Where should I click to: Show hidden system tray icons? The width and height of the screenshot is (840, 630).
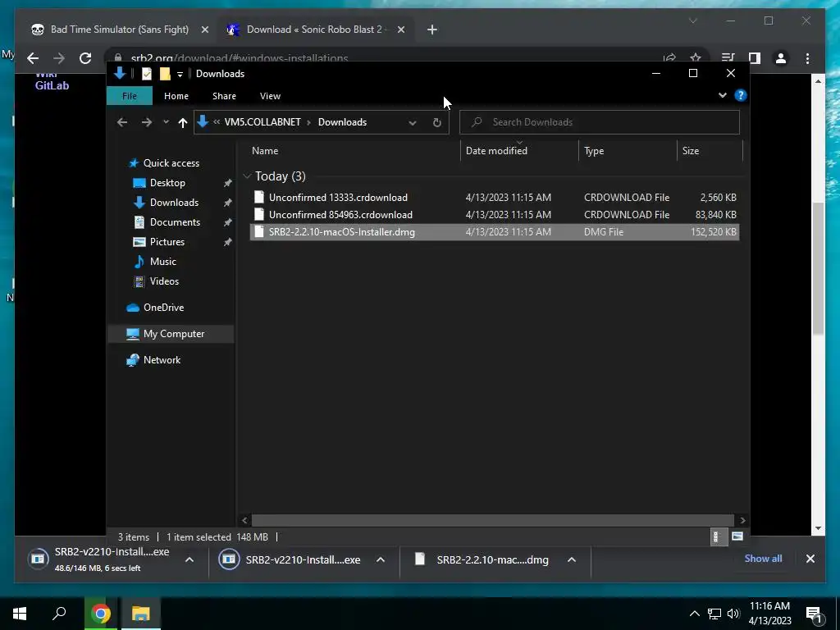[x=694, y=614]
